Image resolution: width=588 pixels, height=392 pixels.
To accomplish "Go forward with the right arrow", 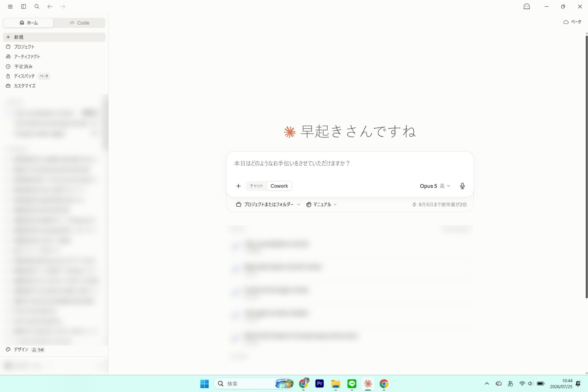I will pyautogui.click(x=62, y=6).
